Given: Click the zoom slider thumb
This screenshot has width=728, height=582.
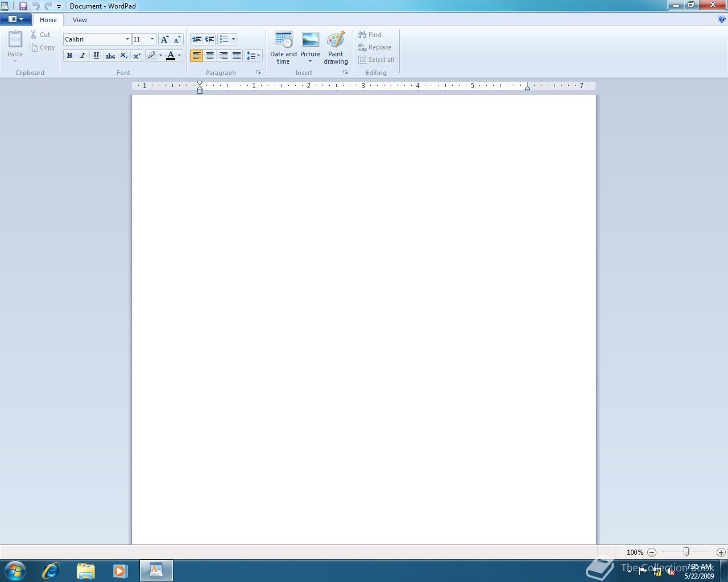Looking at the screenshot, I should [686, 552].
